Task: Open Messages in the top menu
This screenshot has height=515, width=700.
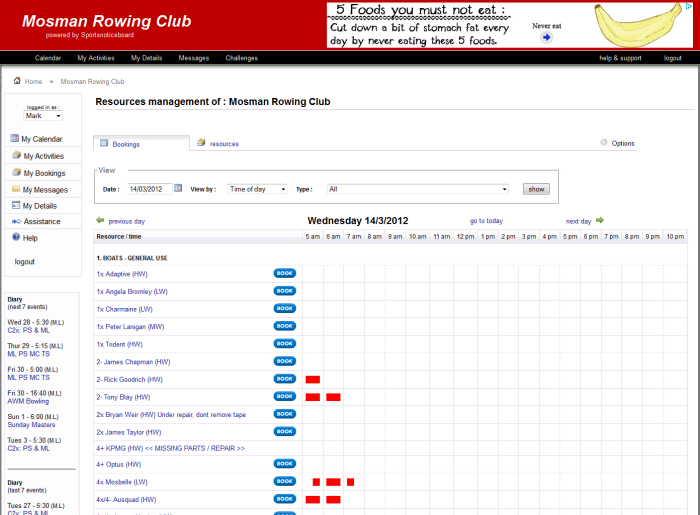Action: (194, 58)
